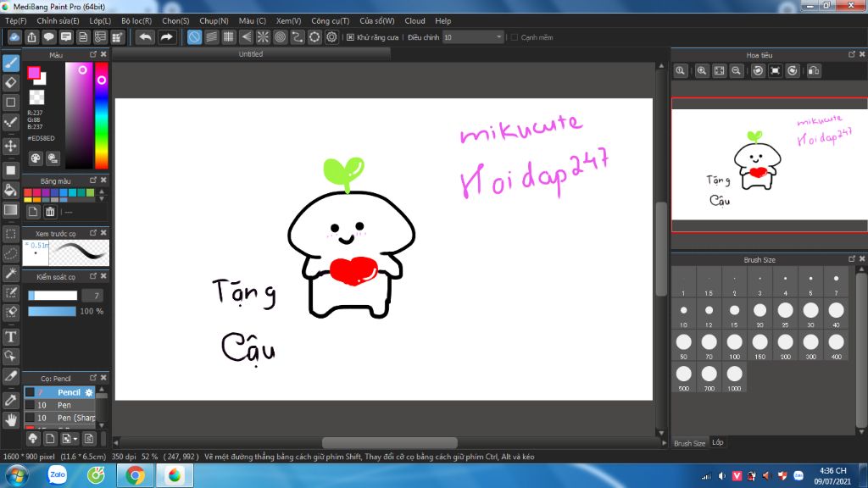868x488 pixels.
Task: Open the Lớp(L) menu
Action: coord(100,20)
